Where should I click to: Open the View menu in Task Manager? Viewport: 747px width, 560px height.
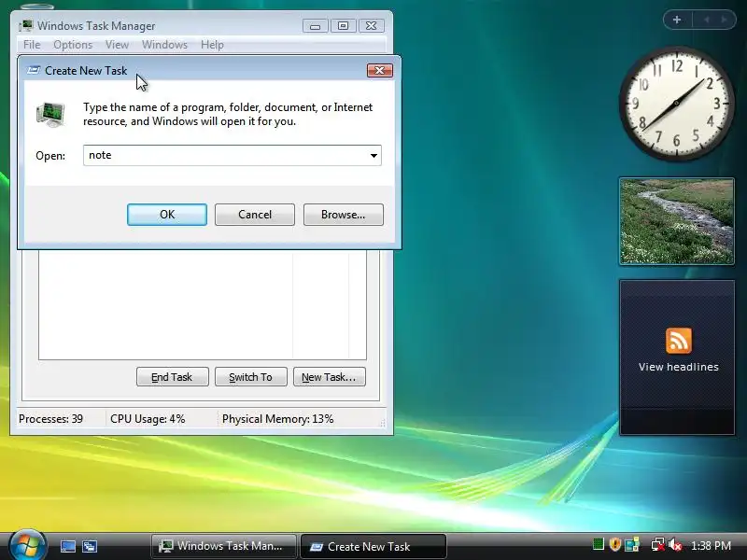[x=118, y=45]
